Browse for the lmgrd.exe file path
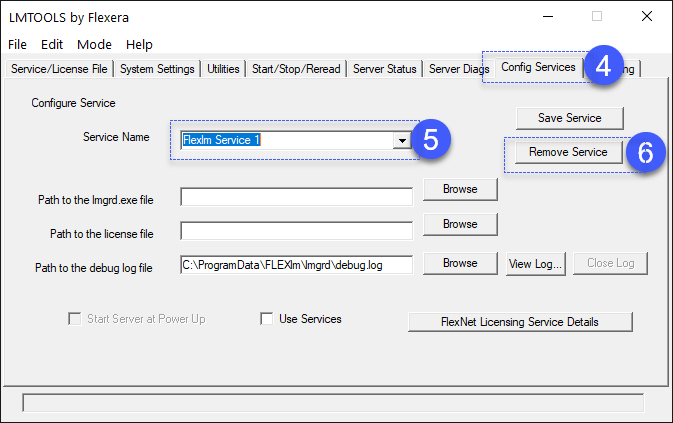This screenshot has width=673, height=423. [460, 189]
